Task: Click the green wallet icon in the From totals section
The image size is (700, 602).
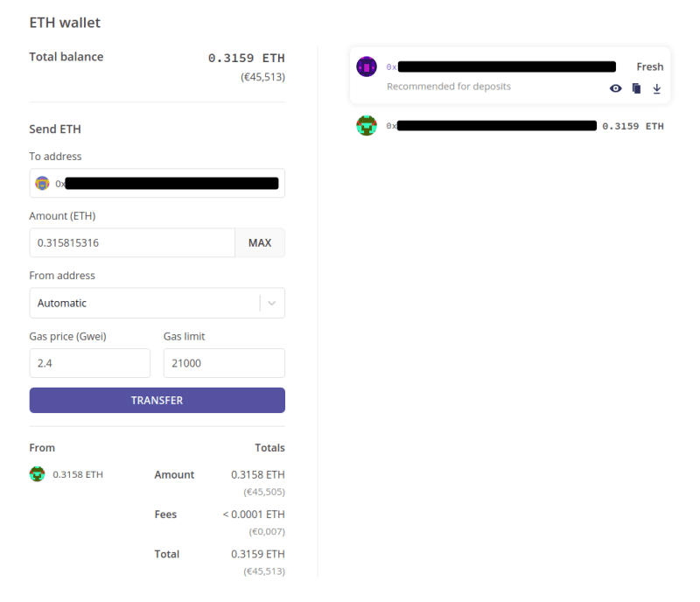Action: coord(37,474)
